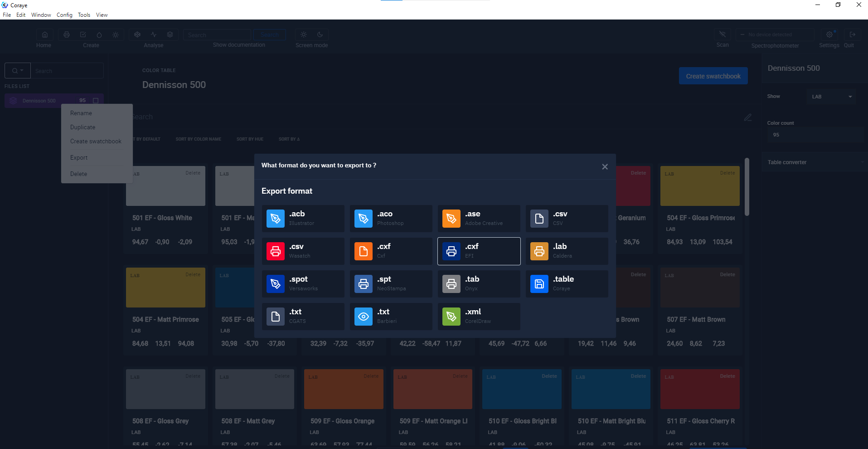
Task: Delete the 504 EF - Gloss Primrose swatch
Action: click(x=727, y=173)
